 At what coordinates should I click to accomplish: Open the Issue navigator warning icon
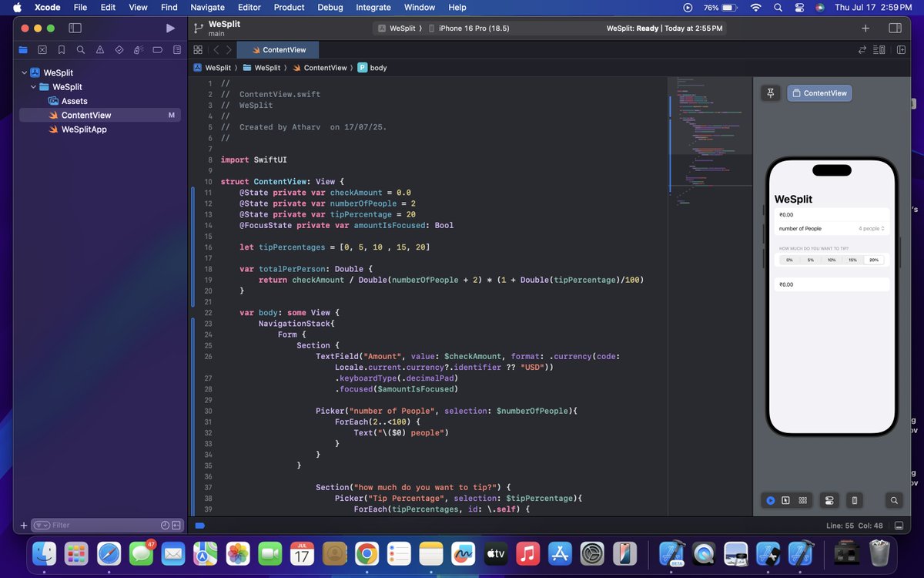(x=100, y=49)
